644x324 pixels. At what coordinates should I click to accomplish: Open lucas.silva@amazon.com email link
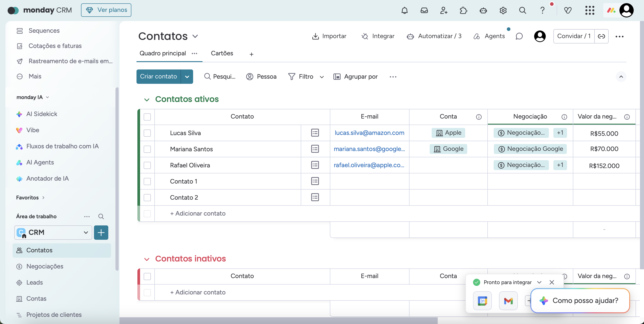click(x=369, y=133)
